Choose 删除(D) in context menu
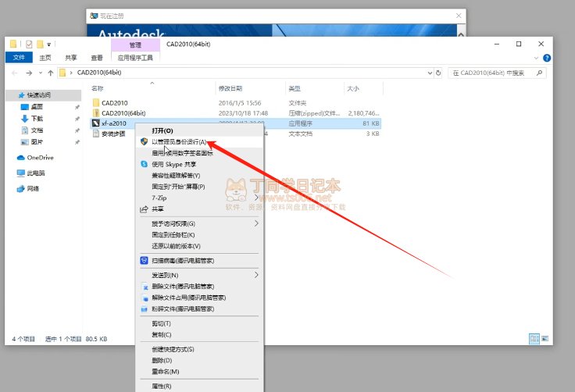The image size is (575, 392). tap(199, 360)
